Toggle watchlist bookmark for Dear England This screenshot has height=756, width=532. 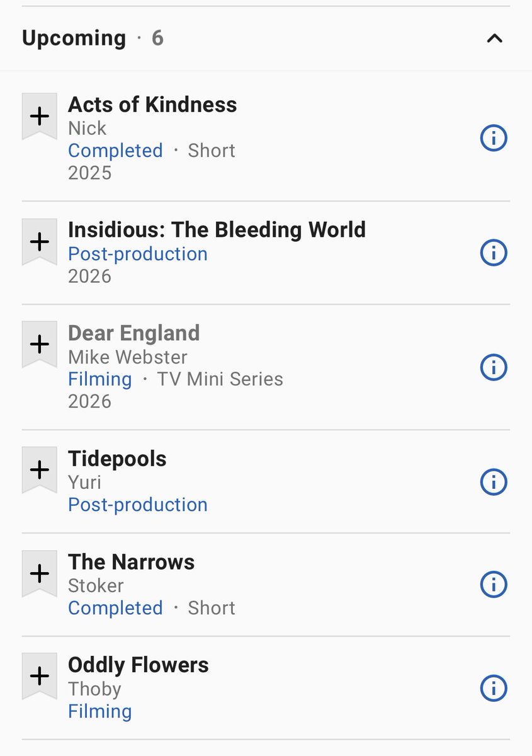coord(40,345)
